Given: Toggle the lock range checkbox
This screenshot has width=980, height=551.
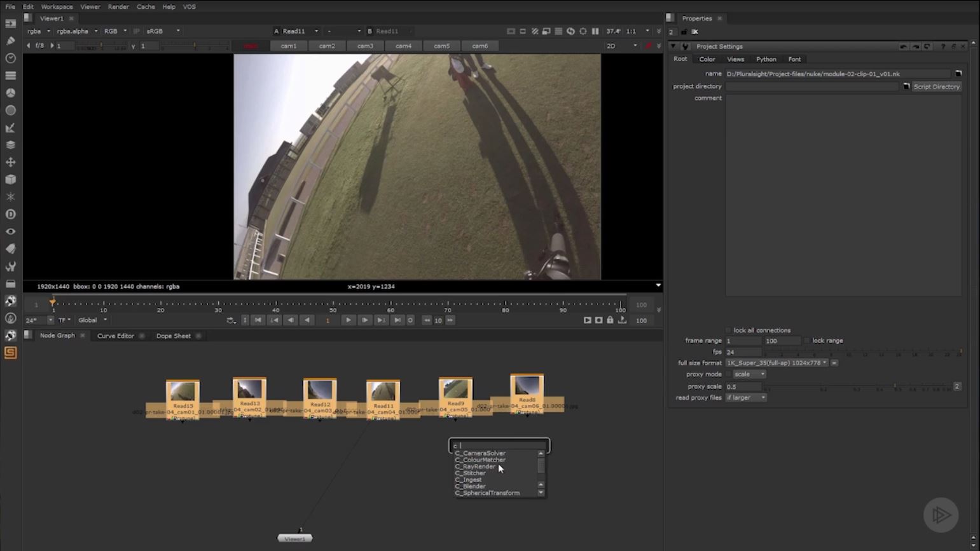Looking at the screenshot, I should pos(807,341).
